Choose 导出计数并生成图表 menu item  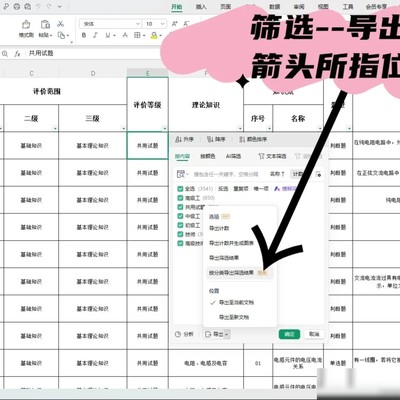(x=231, y=243)
